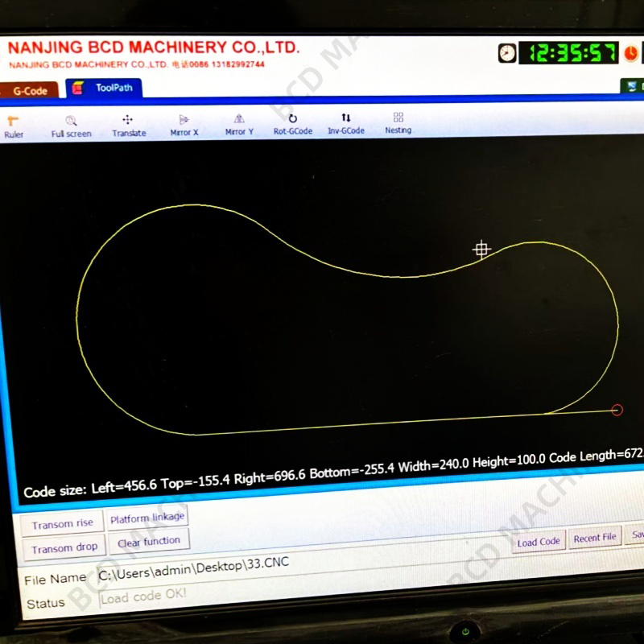Apply Mirror X to toolpath
Viewport: 644px width, 644px height.
coord(184,126)
